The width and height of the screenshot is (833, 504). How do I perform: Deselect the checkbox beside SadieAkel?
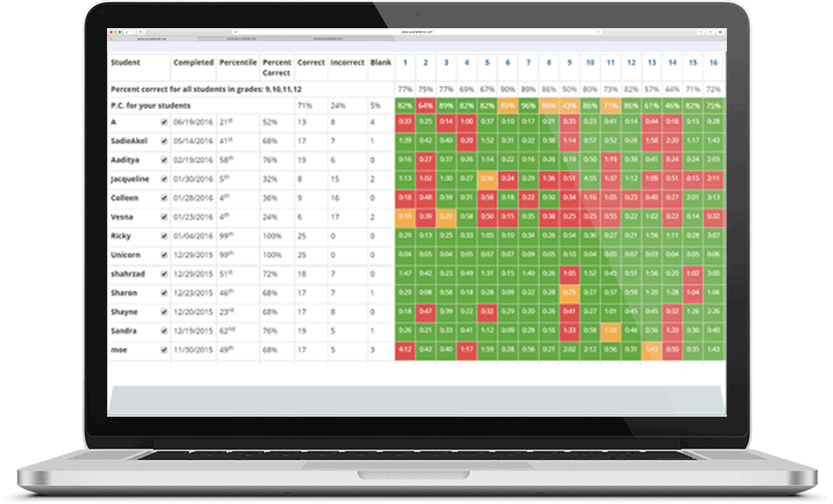[x=164, y=141]
